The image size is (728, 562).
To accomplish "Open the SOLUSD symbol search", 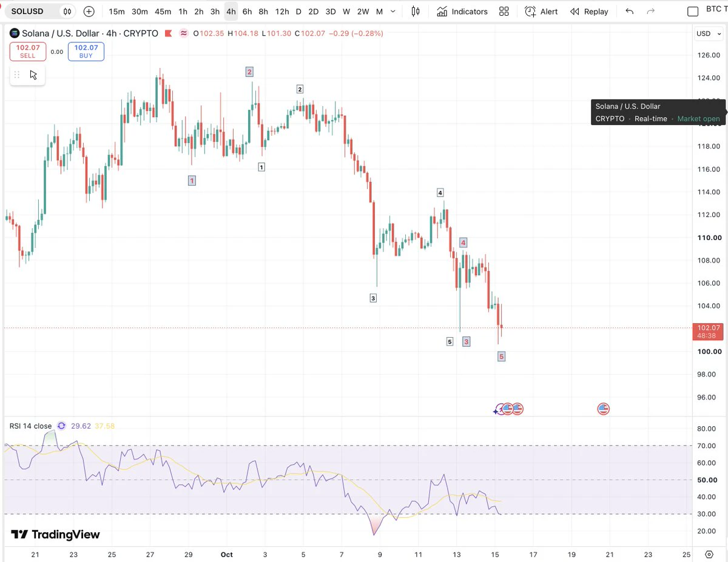I will (27, 11).
